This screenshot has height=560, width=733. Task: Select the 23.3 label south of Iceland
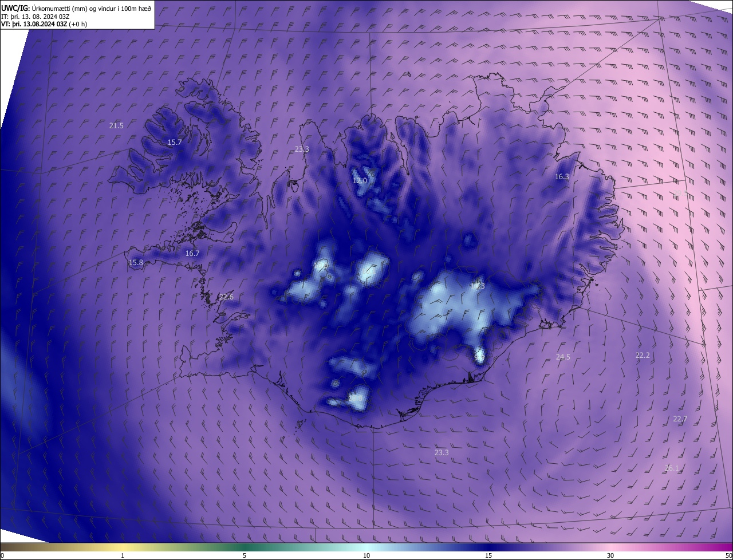pos(442,452)
